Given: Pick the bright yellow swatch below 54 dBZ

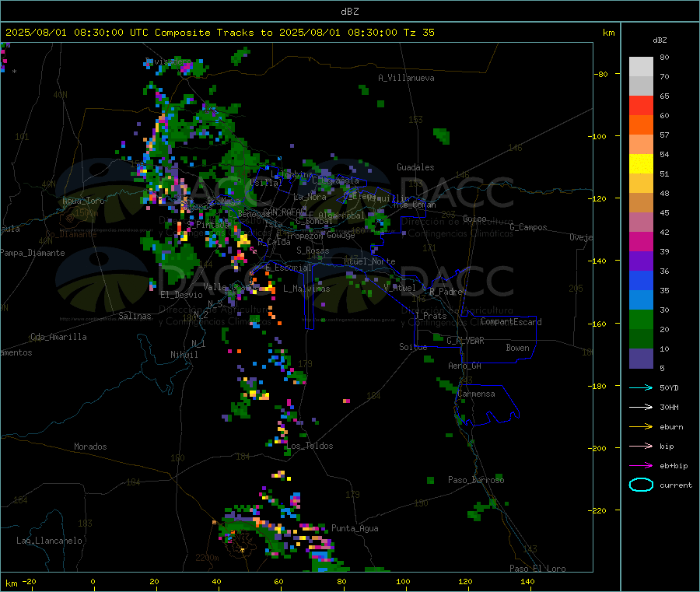Looking at the screenshot, I should tap(641, 164).
